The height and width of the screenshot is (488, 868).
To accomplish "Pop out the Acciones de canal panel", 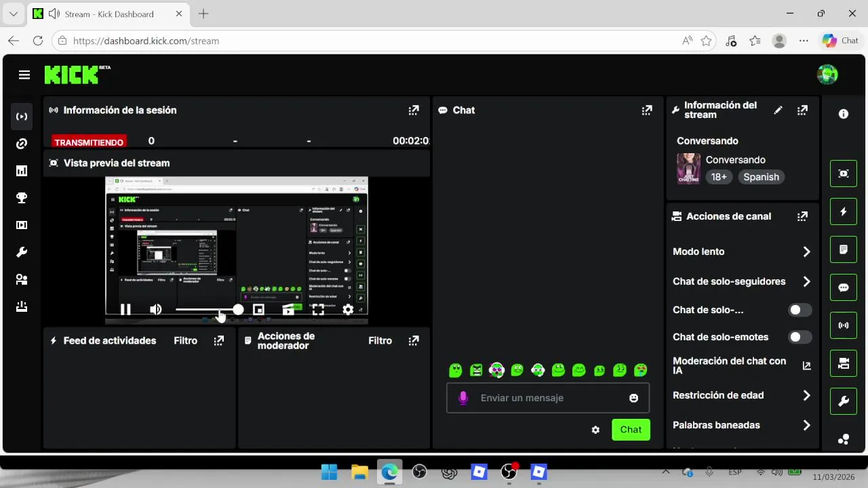I will coord(802,216).
